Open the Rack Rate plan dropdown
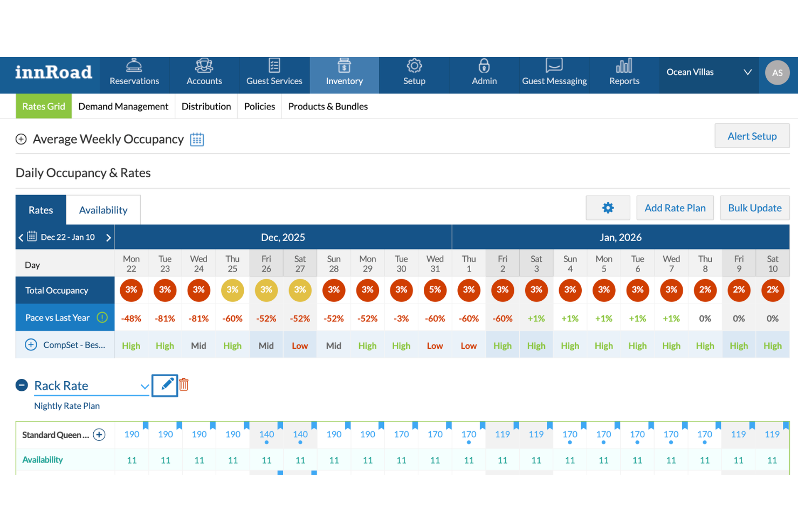 [x=144, y=386]
